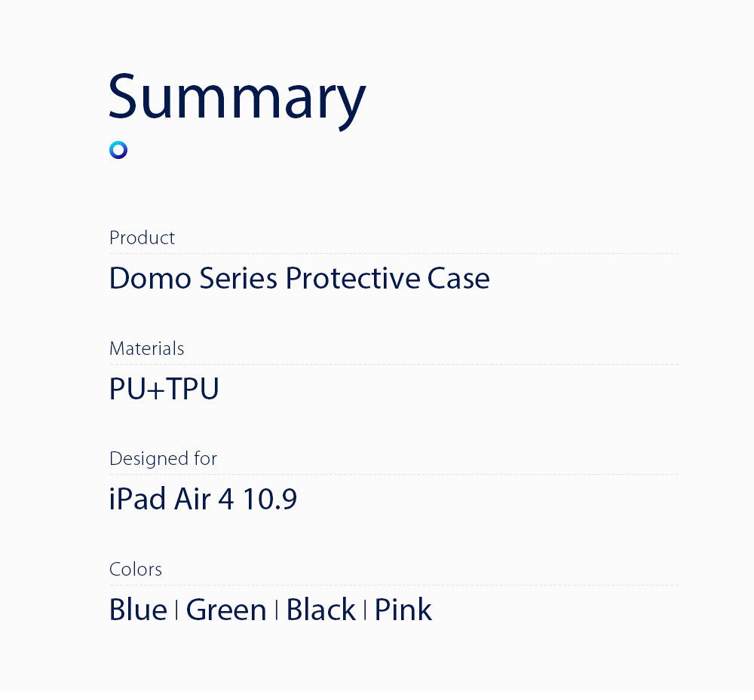Choose the Blue color option
This screenshot has width=754, height=700.
[x=138, y=610]
